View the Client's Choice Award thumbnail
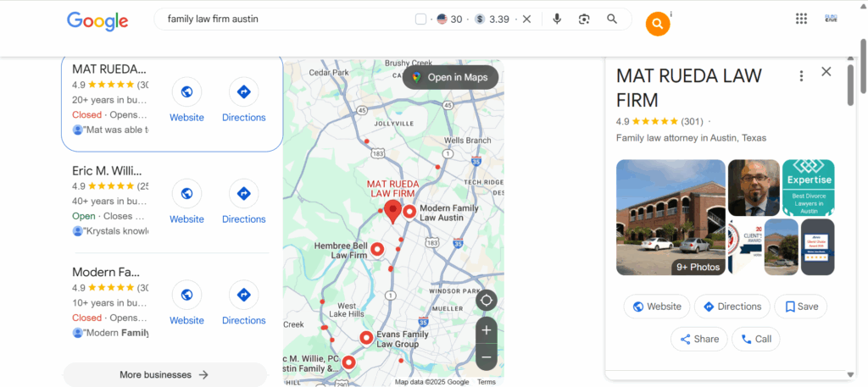Screen dimensions: 868x387 [744, 246]
